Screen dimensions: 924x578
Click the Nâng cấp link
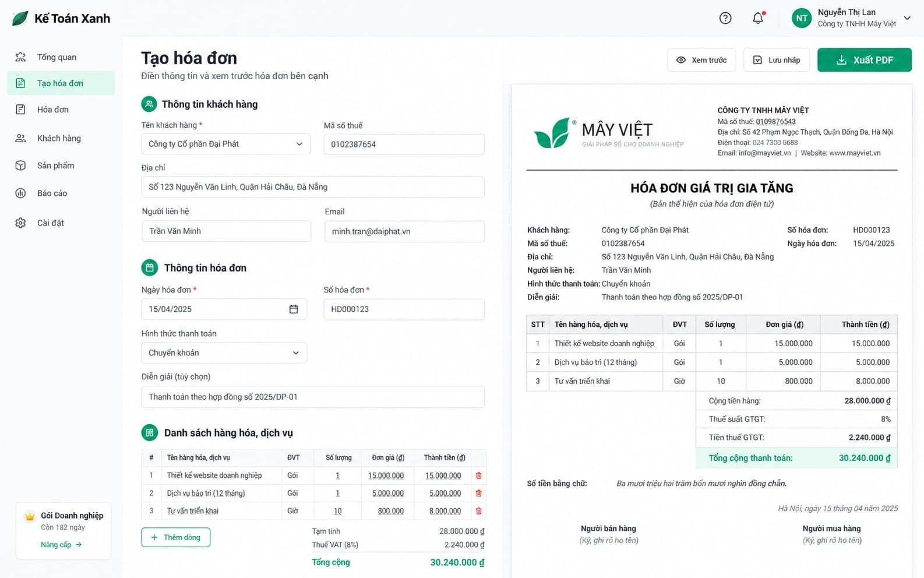point(61,545)
